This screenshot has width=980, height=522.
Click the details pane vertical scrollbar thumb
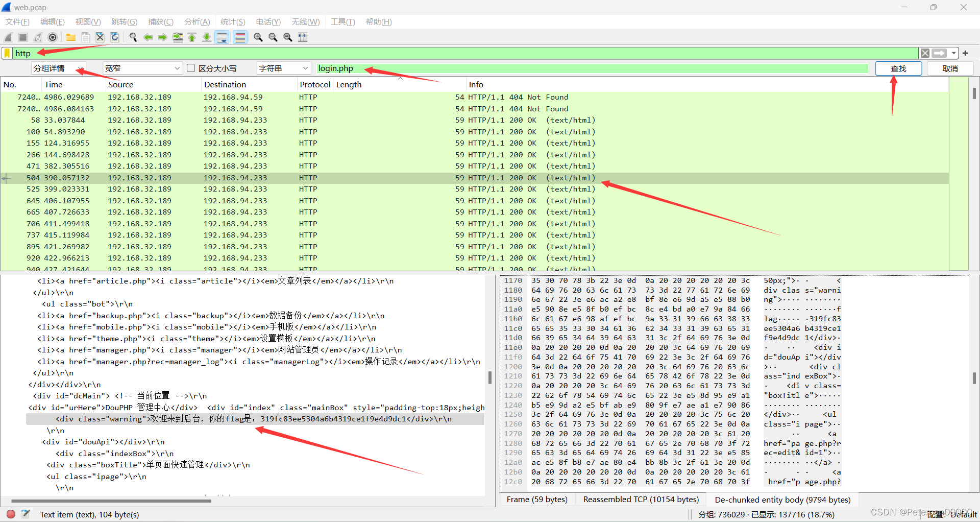pos(490,378)
